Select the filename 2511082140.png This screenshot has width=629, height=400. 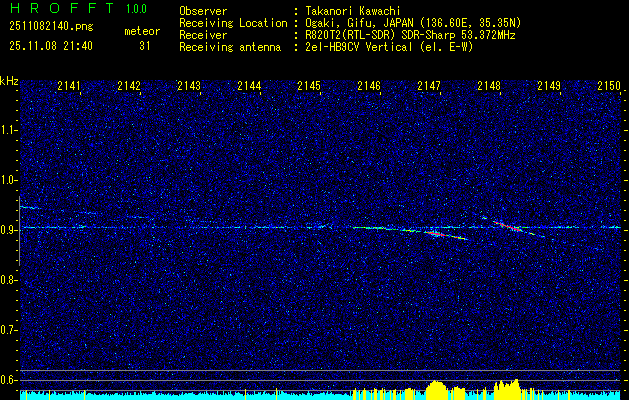point(51,26)
